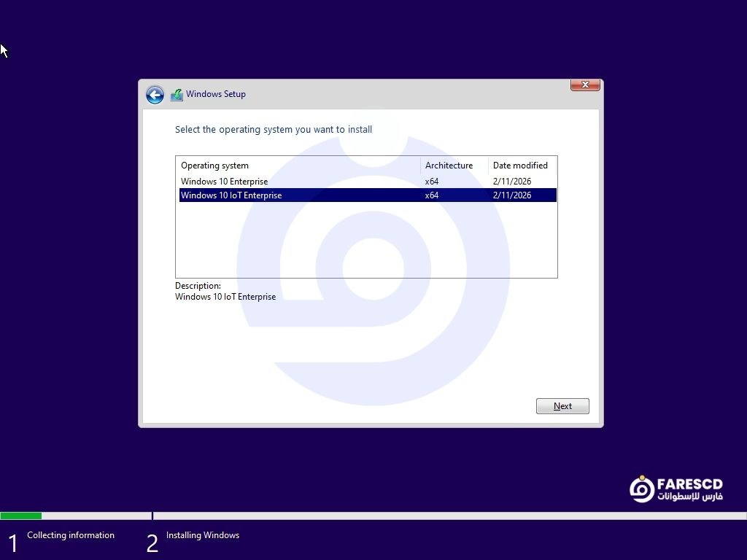Click the Date modified column header
This screenshot has height=560, width=747.
click(x=520, y=166)
